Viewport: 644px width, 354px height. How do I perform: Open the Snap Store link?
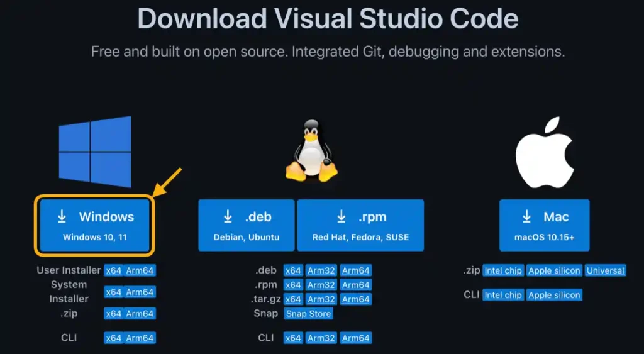click(x=308, y=314)
